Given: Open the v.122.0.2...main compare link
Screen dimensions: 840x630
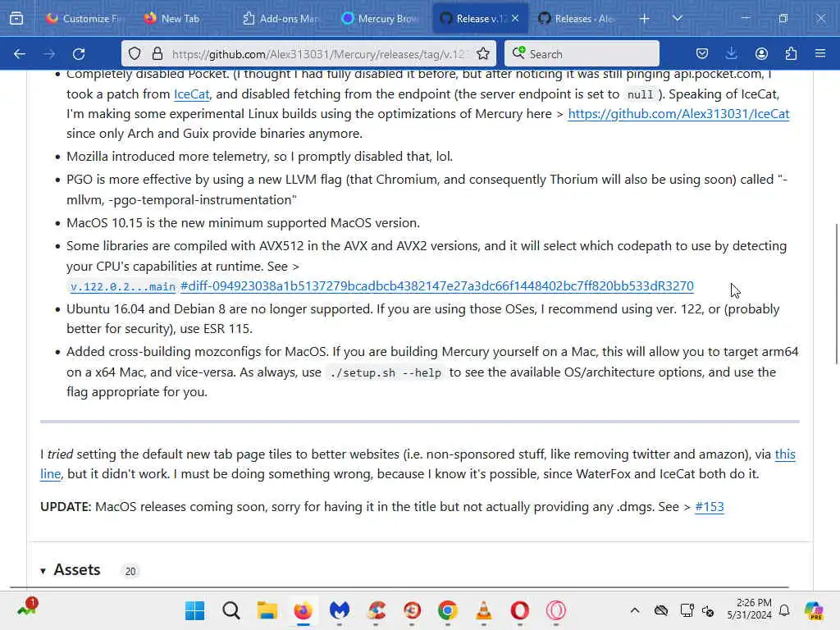Looking at the screenshot, I should tap(123, 286).
